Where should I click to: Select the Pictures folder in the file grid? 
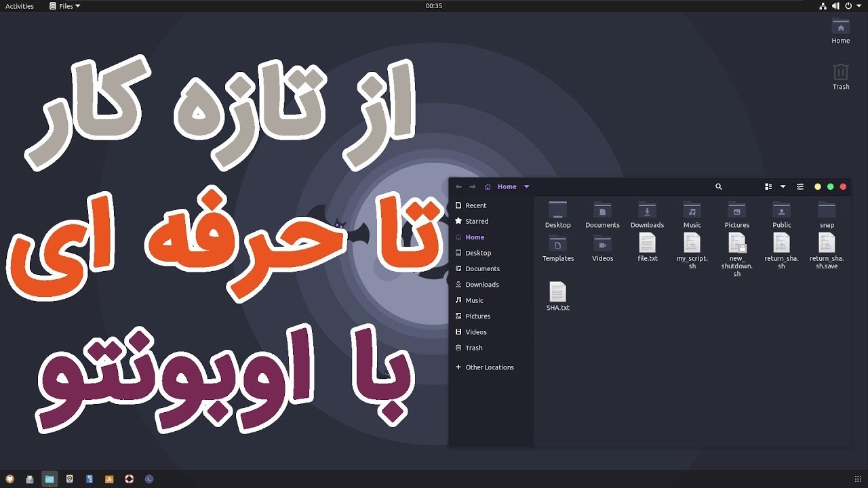click(736, 215)
